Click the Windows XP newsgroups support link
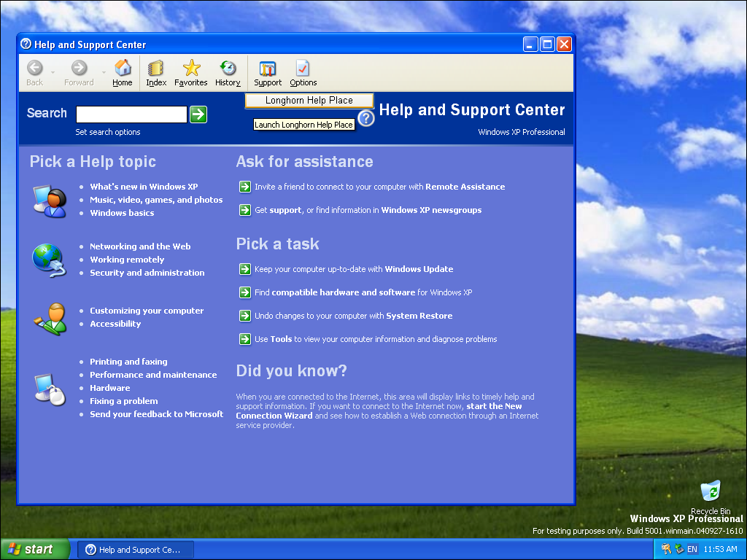 431,210
